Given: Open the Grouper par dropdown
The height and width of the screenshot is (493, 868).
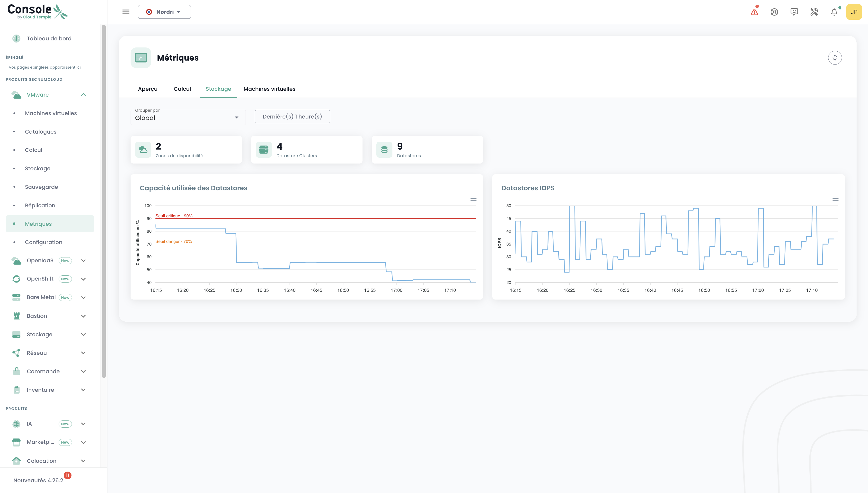Looking at the screenshot, I should click(188, 117).
